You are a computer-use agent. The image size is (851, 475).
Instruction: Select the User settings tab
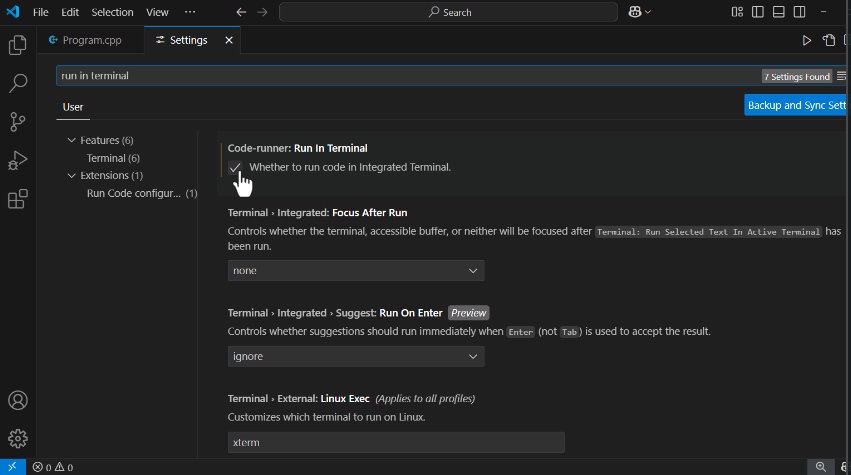tap(73, 107)
